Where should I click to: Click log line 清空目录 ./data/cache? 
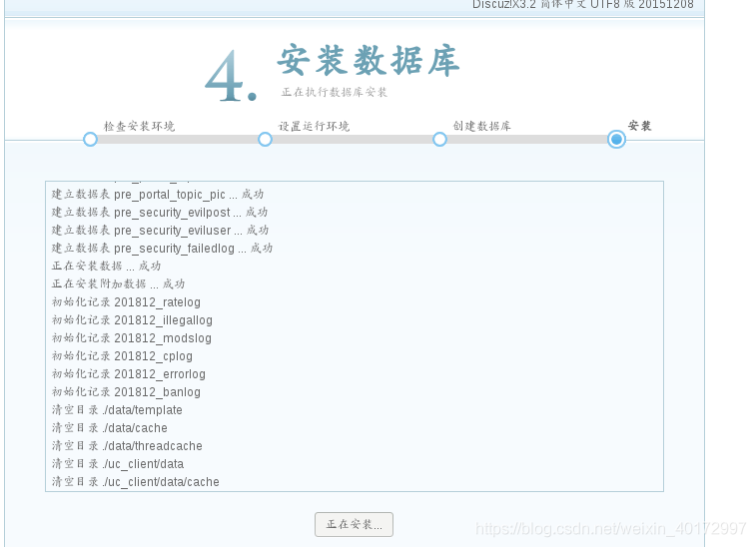110,428
